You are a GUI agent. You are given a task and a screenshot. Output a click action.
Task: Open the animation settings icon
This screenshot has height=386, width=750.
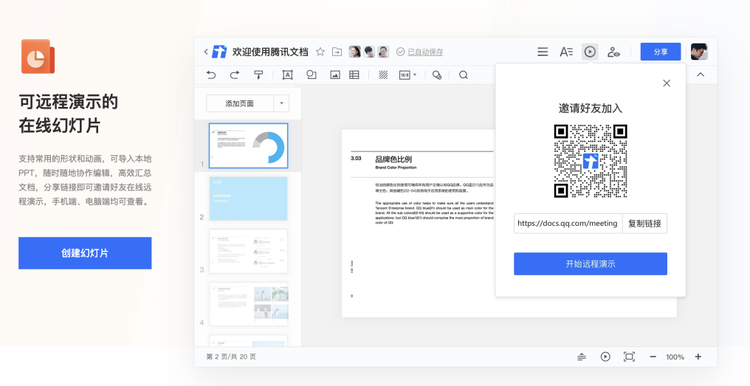437,75
